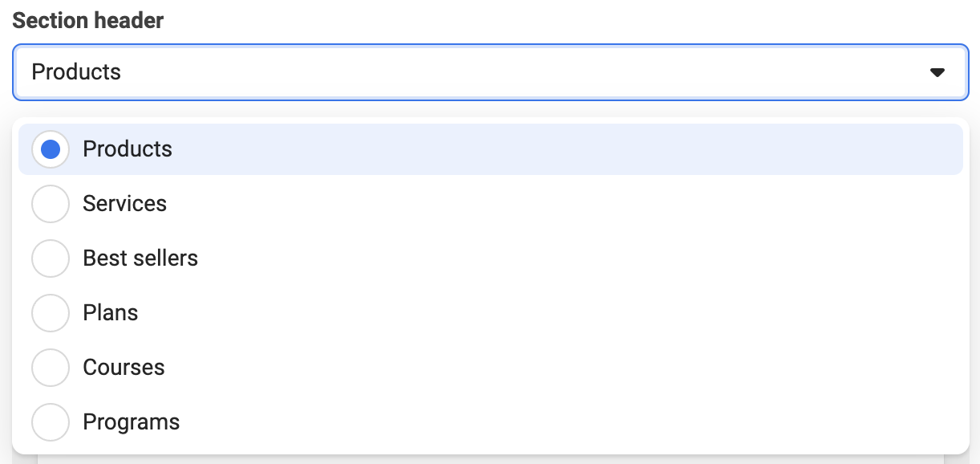980x464 pixels.
Task: Select the Products radio button
Action: (51, 149)
